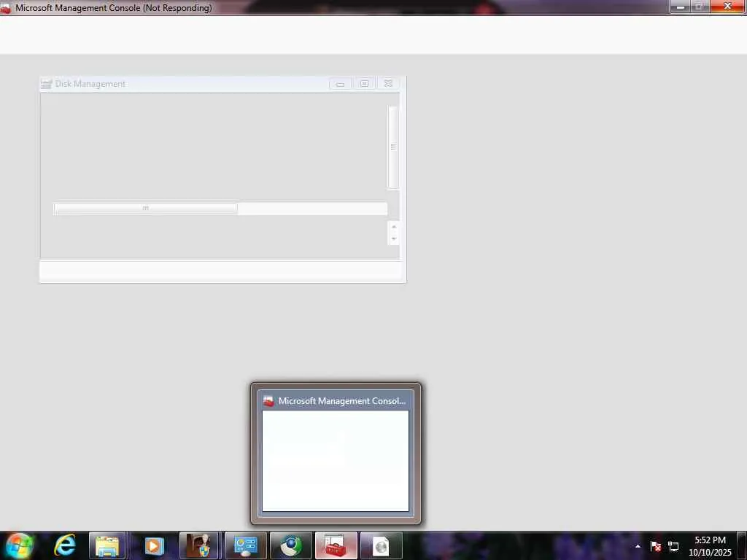
Task: Open Windows Explorer folder icon in taskbar
Action: click(x=107, y=545)
